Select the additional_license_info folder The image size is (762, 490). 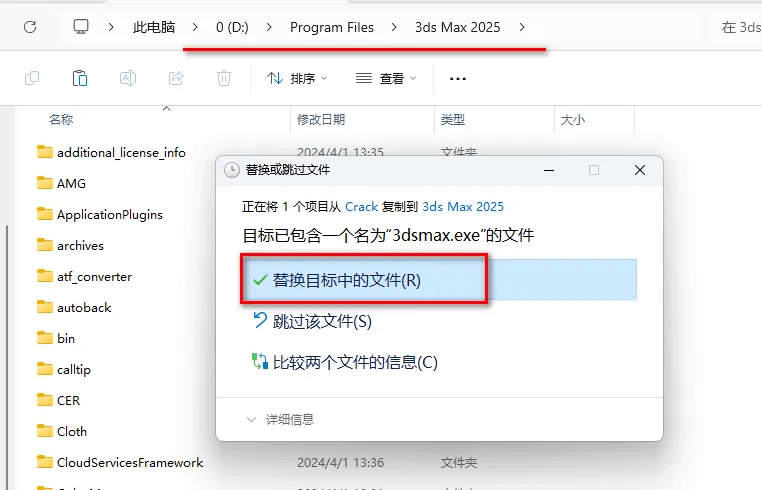click(121, 153)
